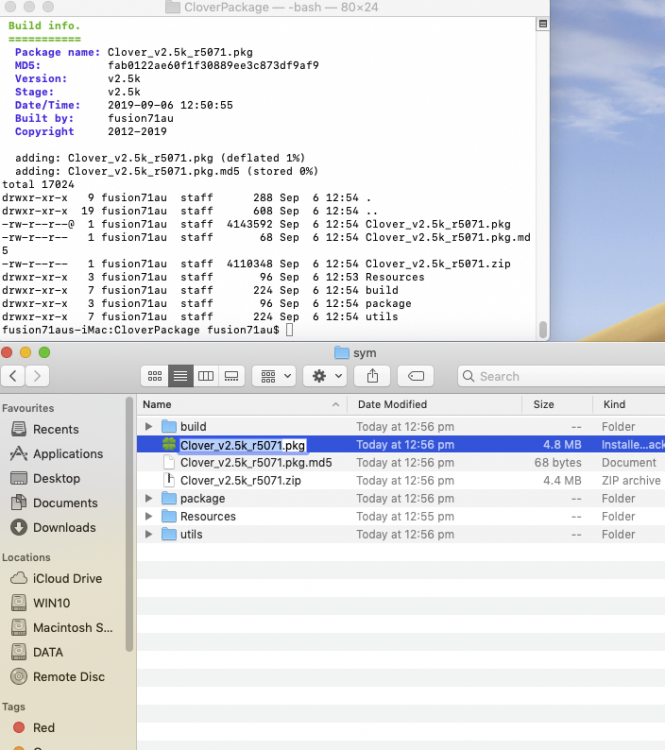Open Downloads in Finder sidebar
665x750 pixels.
[x=55, y=527]
